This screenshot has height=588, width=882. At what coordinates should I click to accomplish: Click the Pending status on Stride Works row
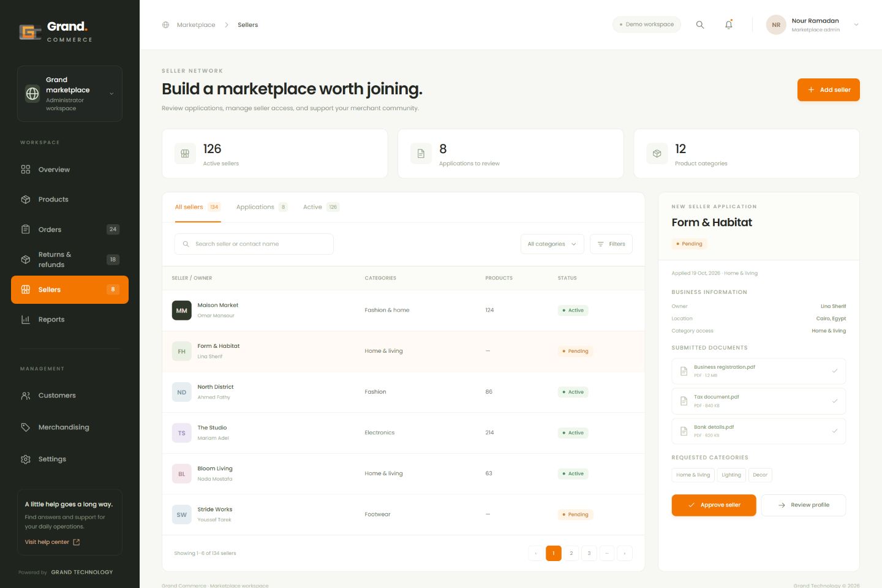pyautogui.click(x=576, y=514)
